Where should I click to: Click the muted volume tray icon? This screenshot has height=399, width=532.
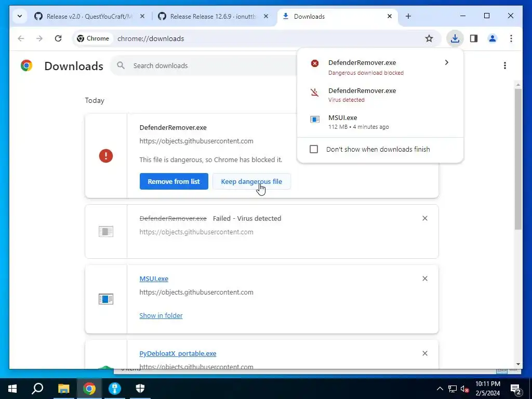[465, 389]
